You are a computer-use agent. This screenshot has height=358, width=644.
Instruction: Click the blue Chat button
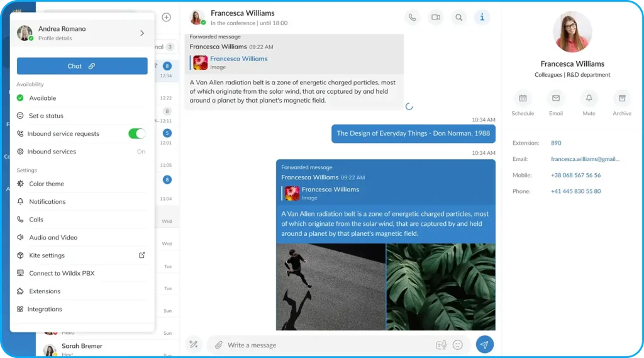[82, 66]
